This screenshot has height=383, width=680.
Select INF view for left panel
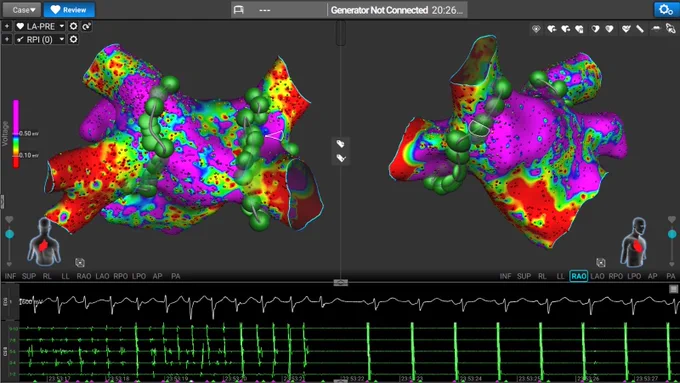coord(10,276)
